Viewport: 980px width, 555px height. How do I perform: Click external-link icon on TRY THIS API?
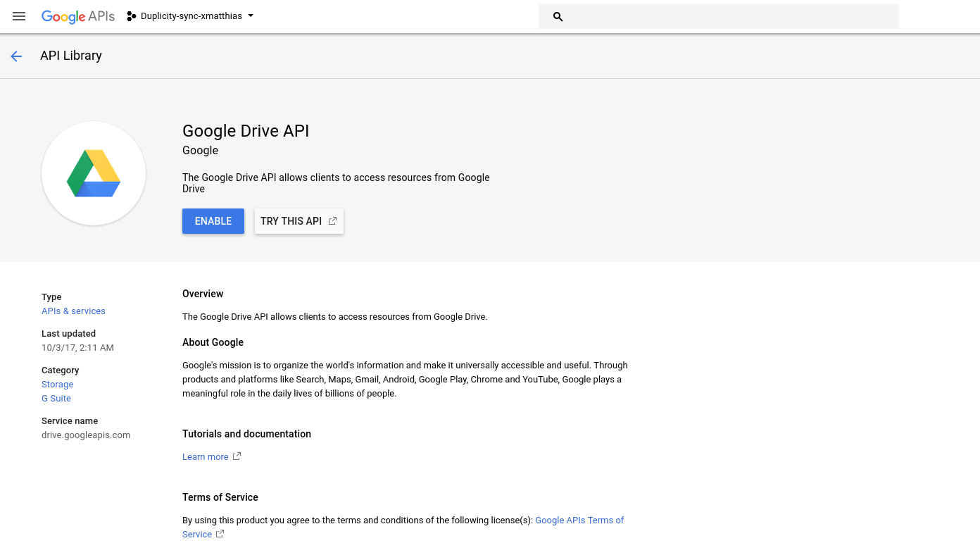(332, 221)
